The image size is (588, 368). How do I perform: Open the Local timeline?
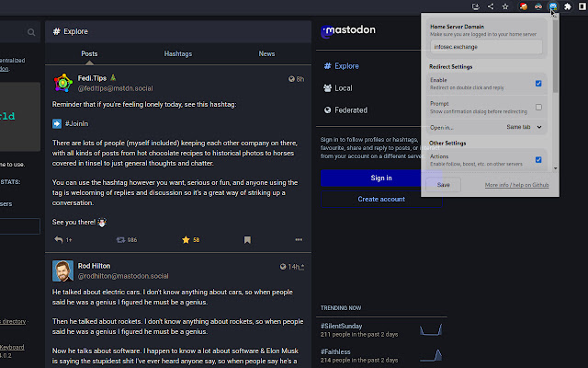[x=343, y=88]
